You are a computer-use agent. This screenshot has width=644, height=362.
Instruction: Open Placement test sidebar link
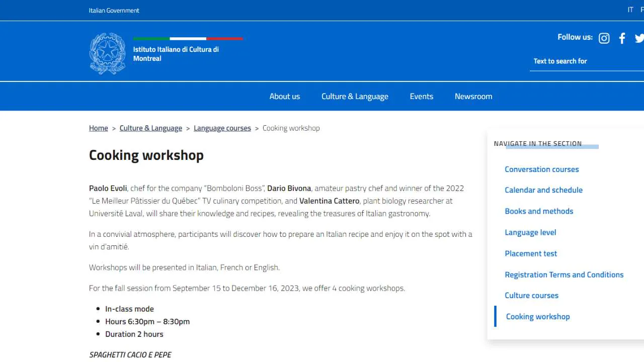(x=531, y=253)
